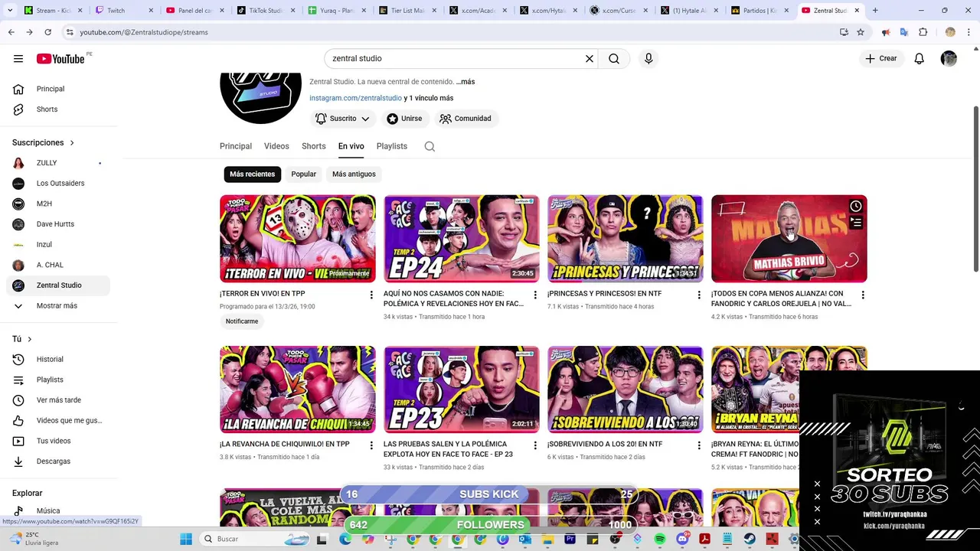Open Suscrito notification dropdown

click(x=343, y=119)
